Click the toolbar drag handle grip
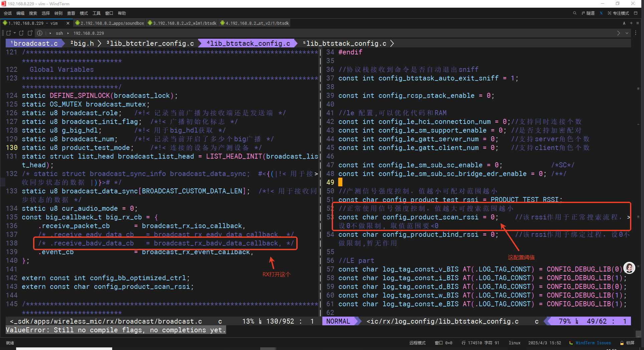 [x=3, y=33]
